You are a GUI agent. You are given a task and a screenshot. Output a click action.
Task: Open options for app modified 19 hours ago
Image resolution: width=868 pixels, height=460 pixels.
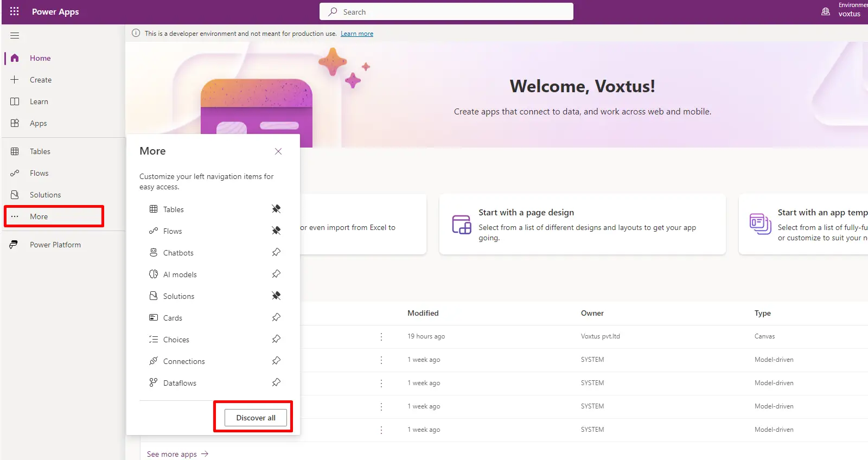(381, 336)
